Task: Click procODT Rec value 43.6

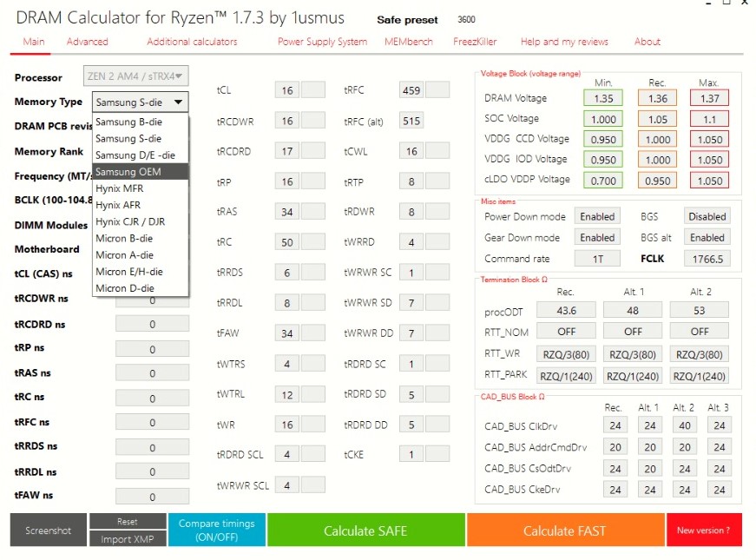Action: [x=566, y=310]
